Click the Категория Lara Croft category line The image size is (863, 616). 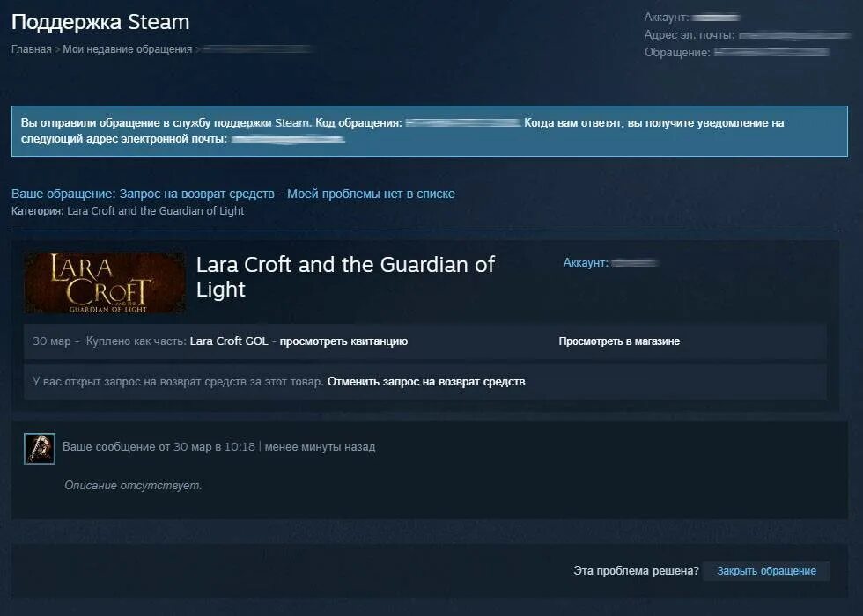pos(128,210)
